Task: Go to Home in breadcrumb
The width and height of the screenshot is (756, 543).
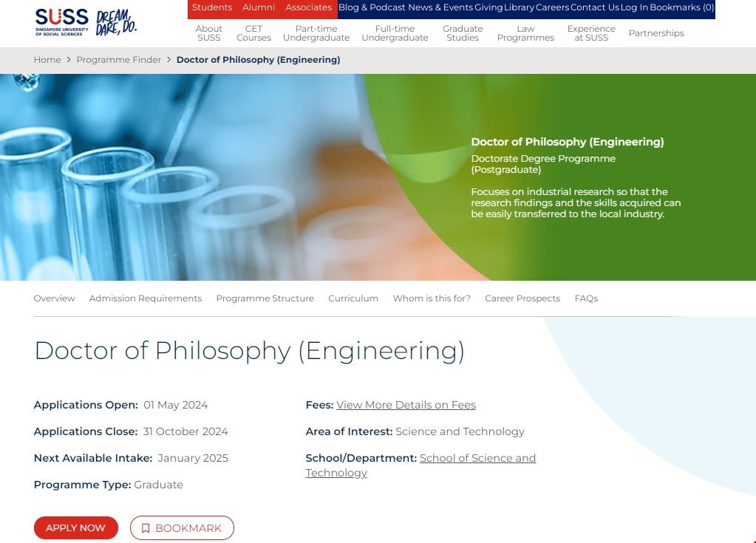Action: click(x=47, y=60)
